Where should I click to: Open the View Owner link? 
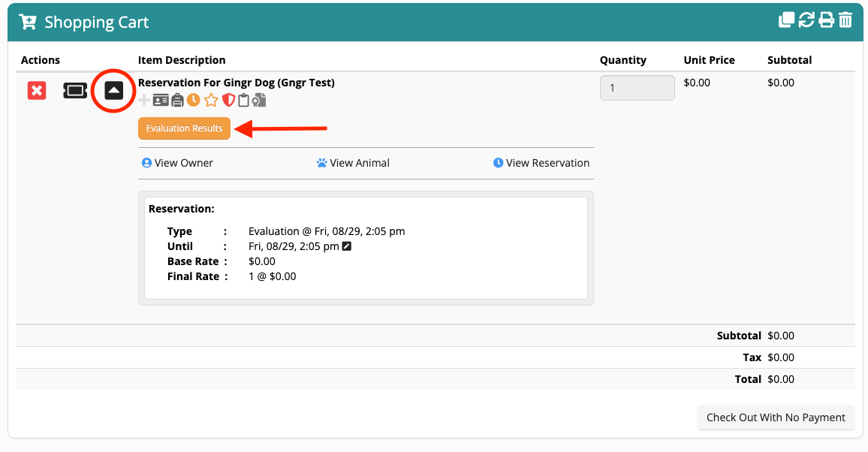coord(177,163)
